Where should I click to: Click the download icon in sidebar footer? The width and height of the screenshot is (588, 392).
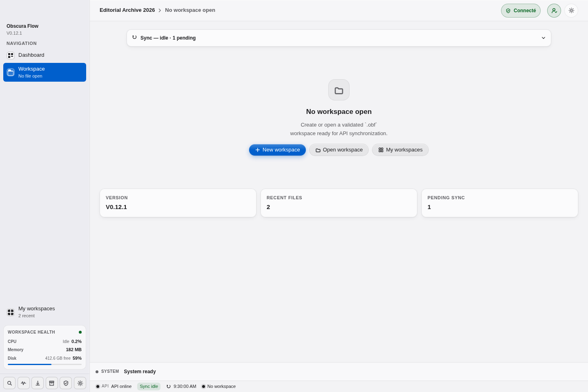(38, 383)
